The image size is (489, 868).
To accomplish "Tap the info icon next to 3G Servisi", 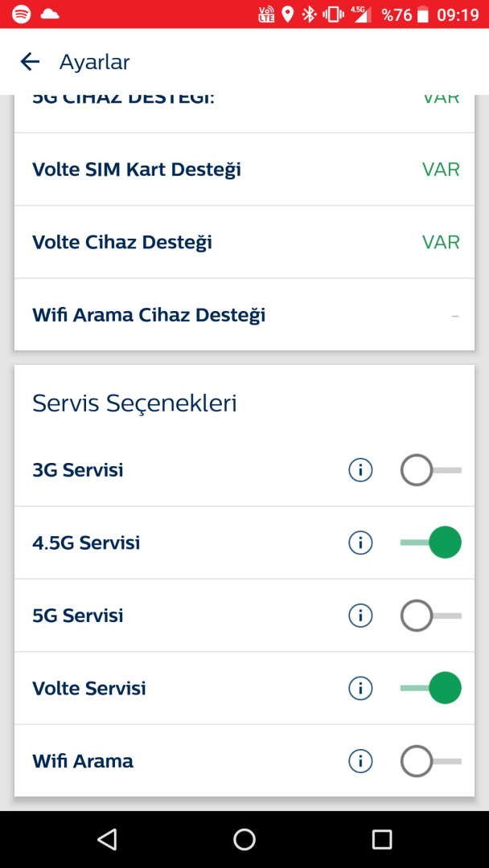I will (x=360, y=469).
